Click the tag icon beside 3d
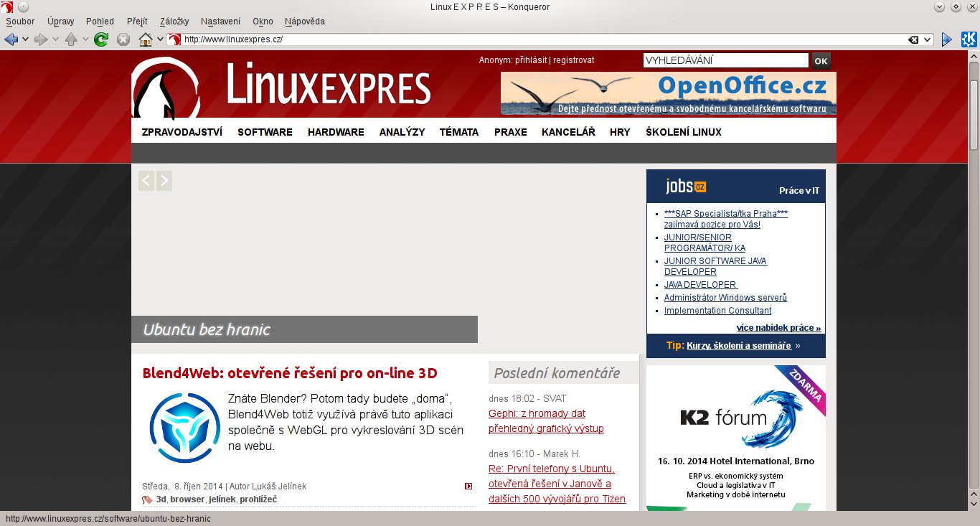980x526 pixels. 147,499
